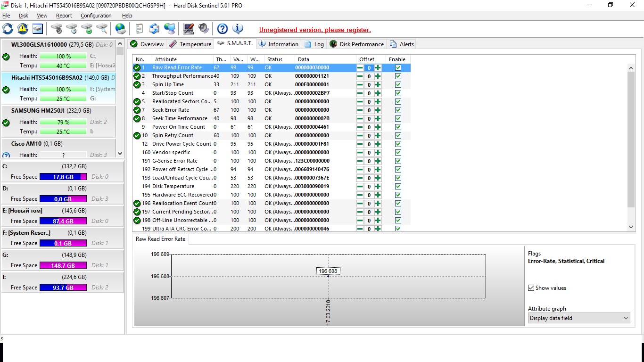Screen dimensions: 644x362
Task: Toggle the Show values checkbox
Action: 532,288
